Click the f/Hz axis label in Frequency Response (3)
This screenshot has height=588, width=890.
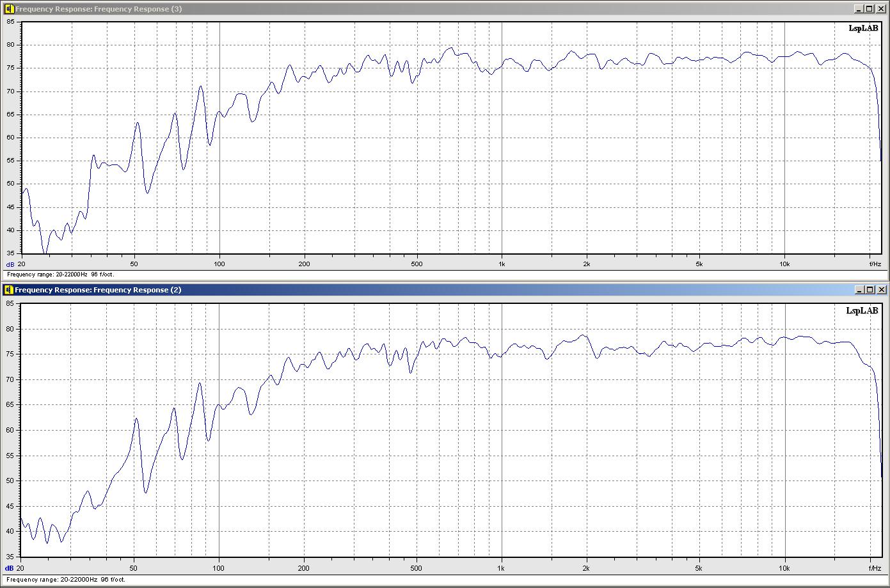(875, 264)
